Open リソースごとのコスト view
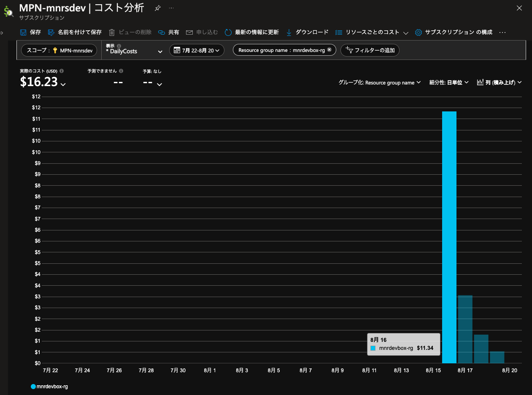 [367, 32]
